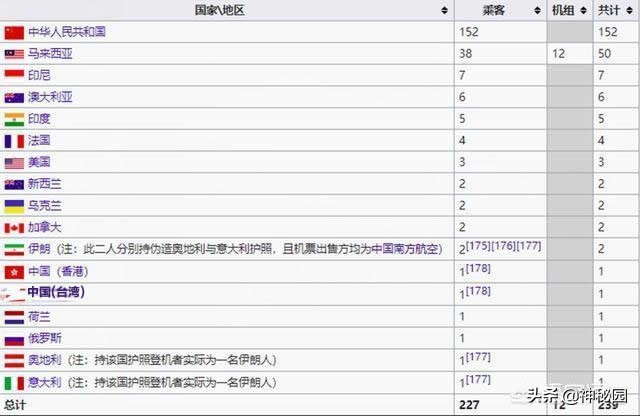Viewport: 640px width, 416px height.
Task: Open footnote [175] in the Iran row
Action: coord(476,245)
